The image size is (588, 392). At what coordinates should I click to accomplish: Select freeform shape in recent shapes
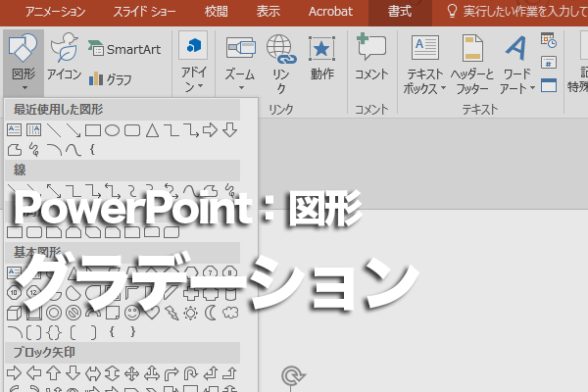click(15, 150)
